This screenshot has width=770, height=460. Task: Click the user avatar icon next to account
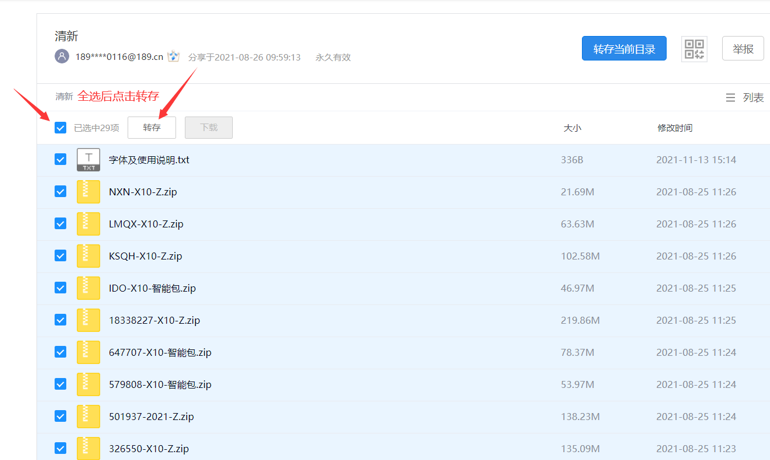click(x=62, y=57)
